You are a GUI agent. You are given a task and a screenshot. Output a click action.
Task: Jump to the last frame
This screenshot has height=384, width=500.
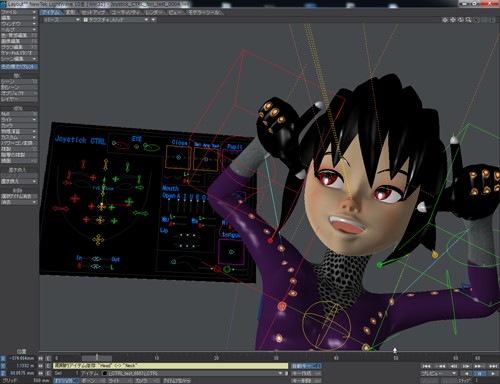[492, 366]
